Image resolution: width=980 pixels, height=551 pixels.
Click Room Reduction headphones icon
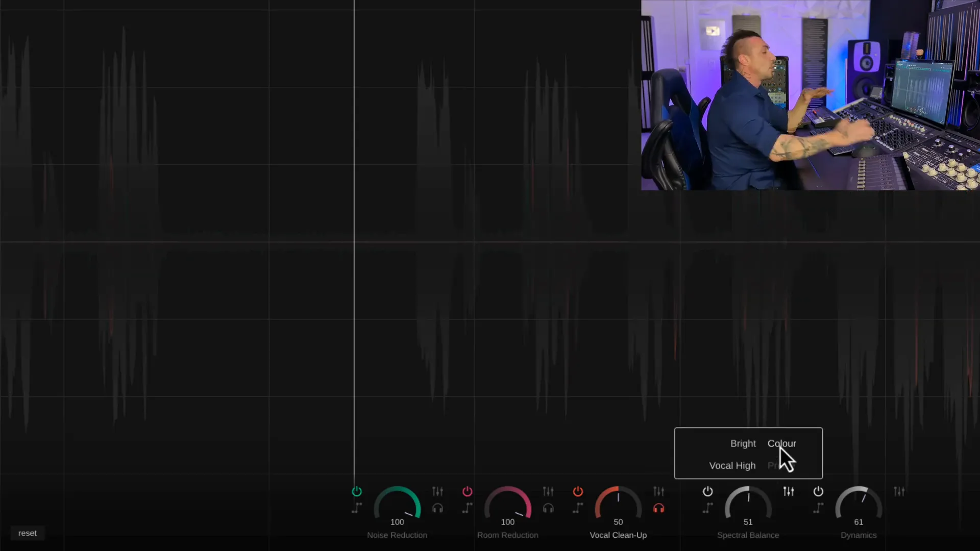[x=548, y=508]
